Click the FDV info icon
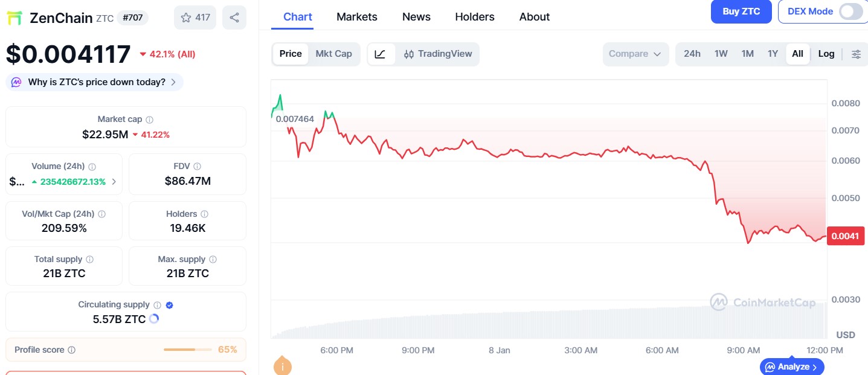Screen dimensions: 868x375 [198, 167]
